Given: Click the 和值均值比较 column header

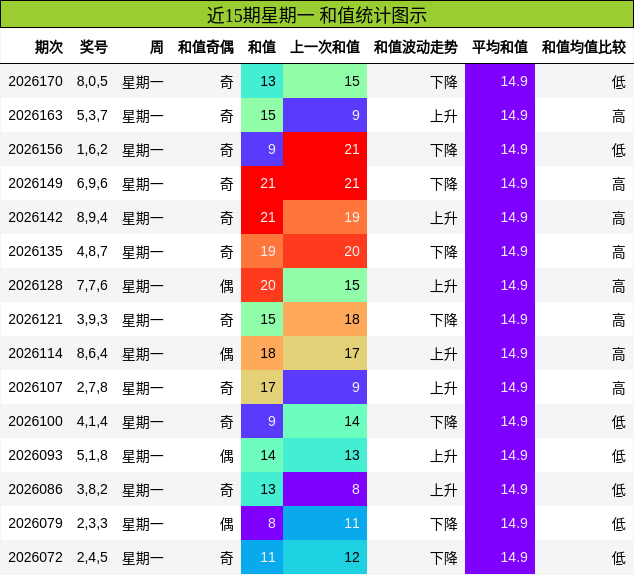Looking at the screenshot, I should tap(584, 47).
